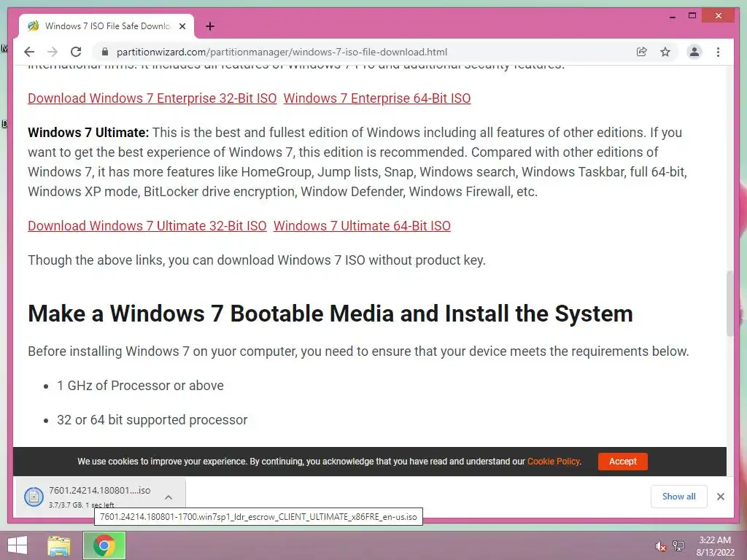Screen dimensions: 747x560
Task: Open a new tab
Action: [210, 26]
